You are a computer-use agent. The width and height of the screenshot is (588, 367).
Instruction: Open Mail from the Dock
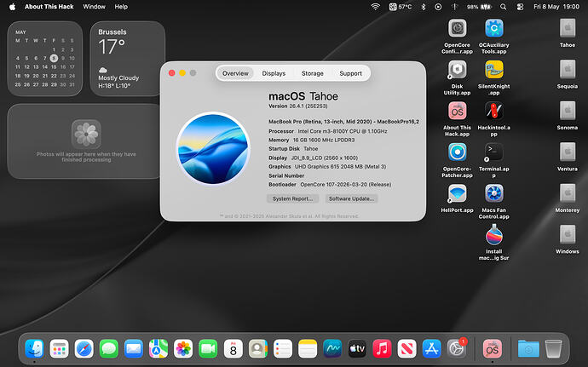point(134,348)
